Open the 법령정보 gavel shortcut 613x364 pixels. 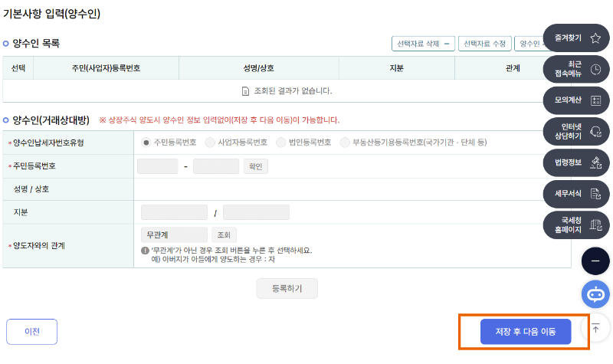(x=576, y=162)
